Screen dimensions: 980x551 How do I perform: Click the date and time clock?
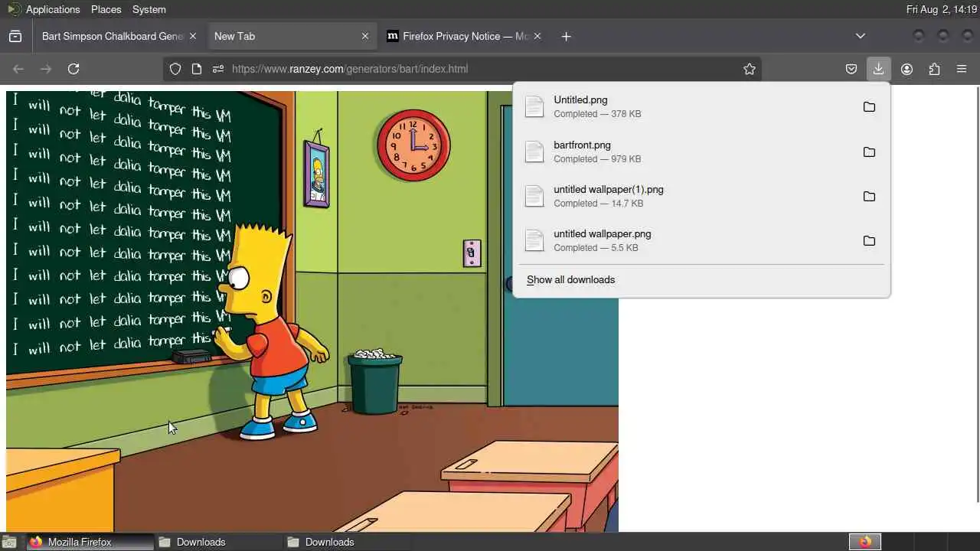pos(941,9)
